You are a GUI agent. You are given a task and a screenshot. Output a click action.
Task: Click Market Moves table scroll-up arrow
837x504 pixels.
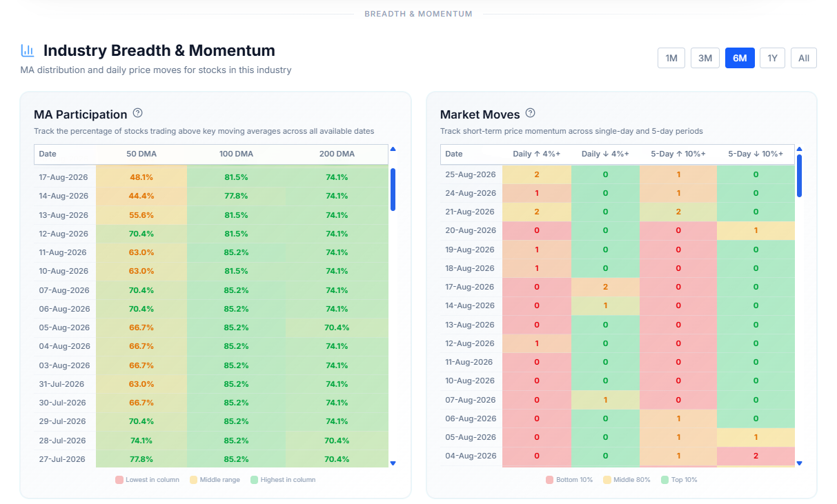coord(799,149)
